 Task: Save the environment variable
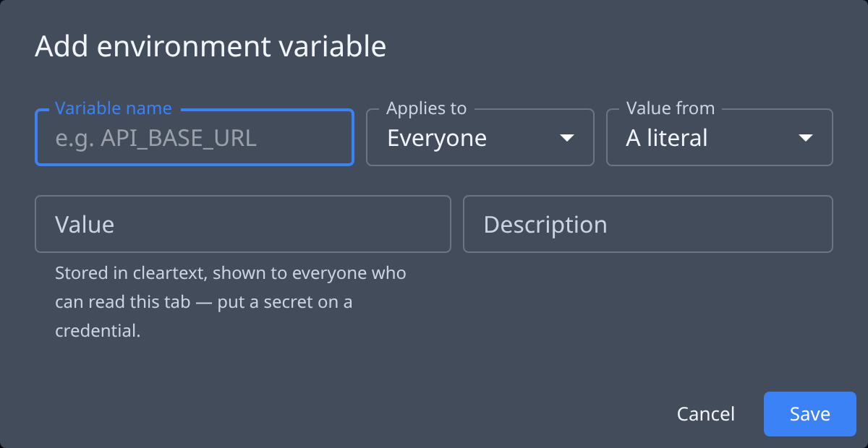click(x=810, y=414)
